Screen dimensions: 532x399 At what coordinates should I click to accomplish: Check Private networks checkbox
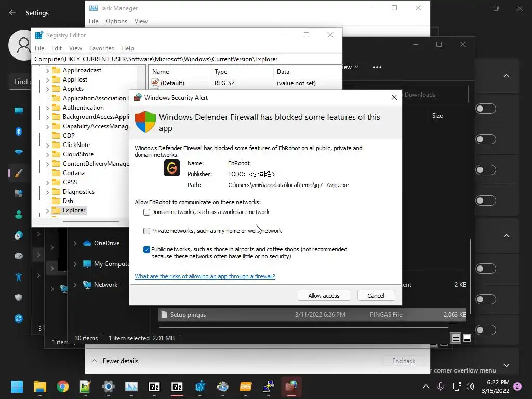[x=147, y=231]
